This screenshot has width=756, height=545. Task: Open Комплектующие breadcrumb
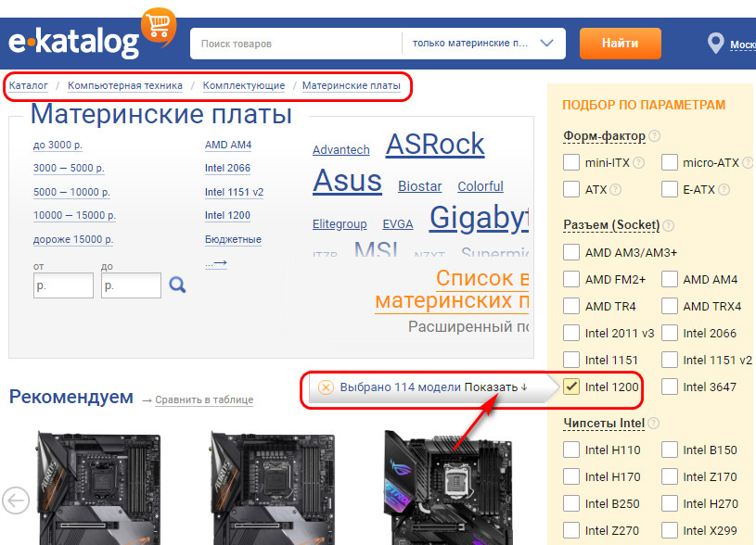(x=243, y=86)
